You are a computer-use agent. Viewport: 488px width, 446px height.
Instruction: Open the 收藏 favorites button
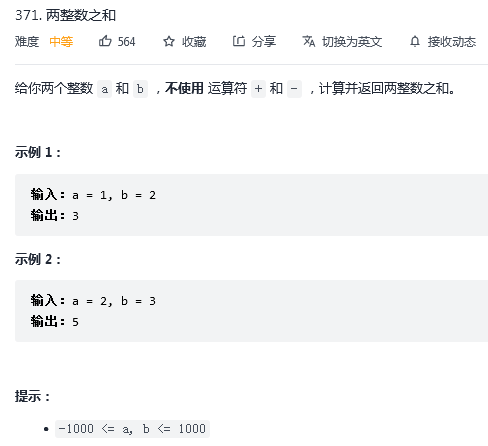194,42
